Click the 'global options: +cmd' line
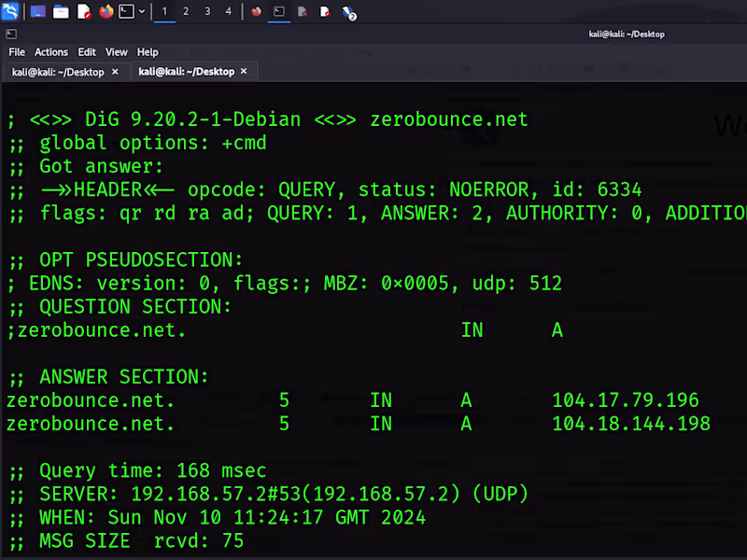The image size is (747, 560). [x=138, y=144]
